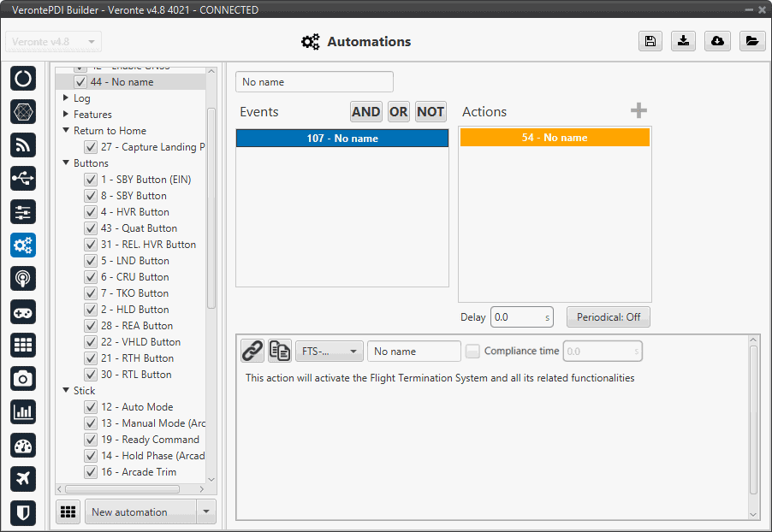Click the save floppy disk icon

tap(650, 41)
